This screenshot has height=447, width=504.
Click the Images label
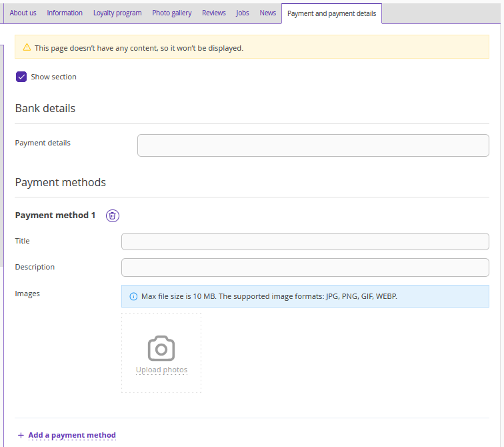[x=27, y=294]
